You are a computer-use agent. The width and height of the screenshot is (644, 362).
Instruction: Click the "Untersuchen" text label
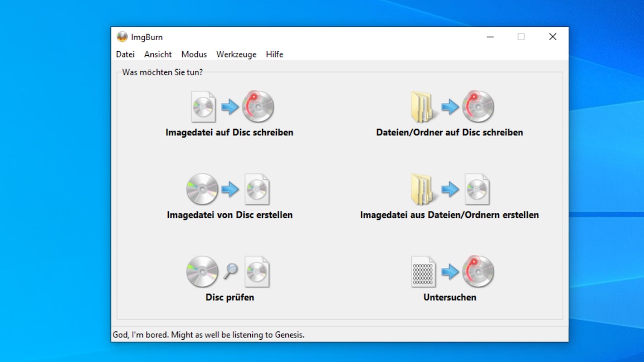pyautogui.click(x=449, y=297)
